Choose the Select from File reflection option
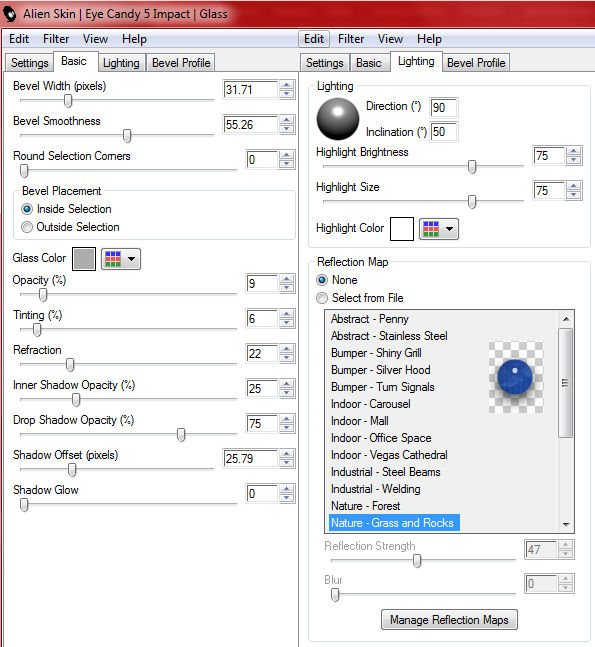The width and height of the screenshot is (595, 647). pos(359,298)
